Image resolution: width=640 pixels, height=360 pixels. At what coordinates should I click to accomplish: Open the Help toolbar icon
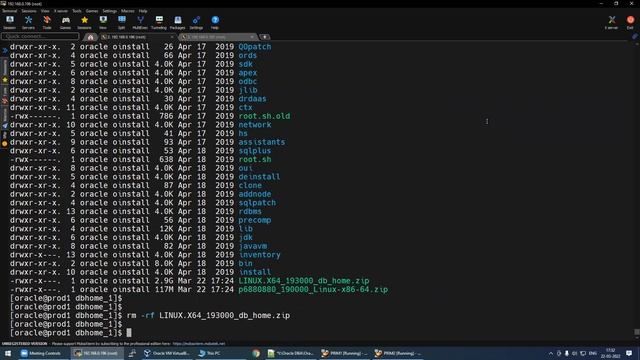click(x=215, y=22)
